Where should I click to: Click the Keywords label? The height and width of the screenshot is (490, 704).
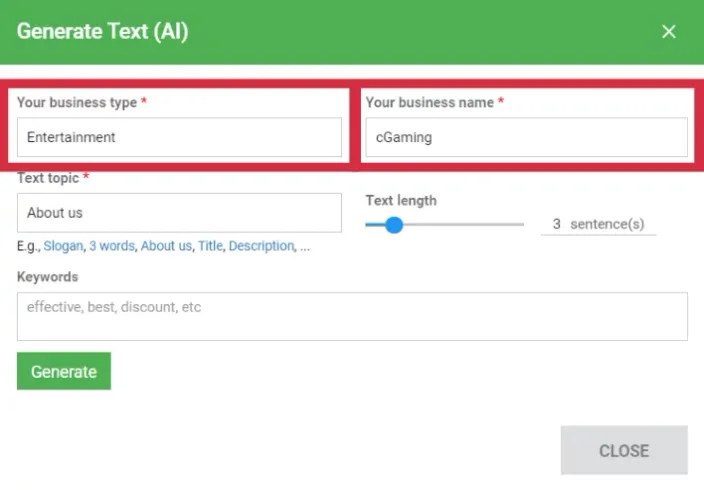click(48, 277)
